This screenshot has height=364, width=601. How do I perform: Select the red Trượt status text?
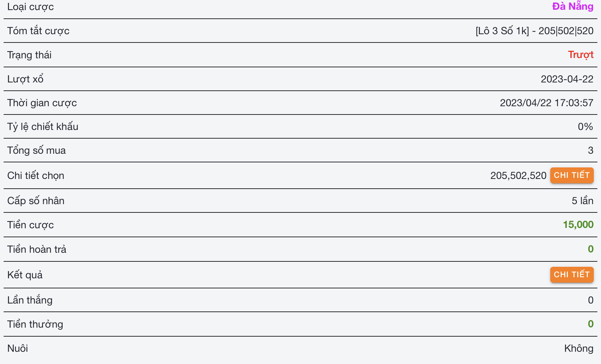click(580, 55)
